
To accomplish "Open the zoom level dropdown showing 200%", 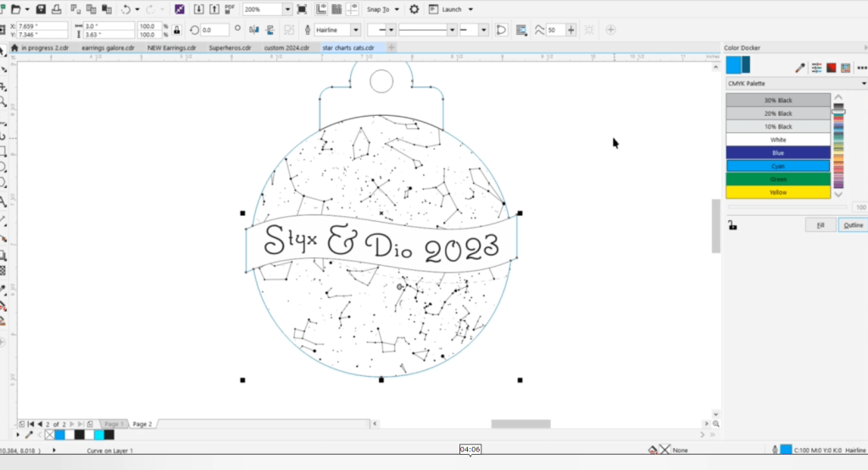I will [287, 9].
